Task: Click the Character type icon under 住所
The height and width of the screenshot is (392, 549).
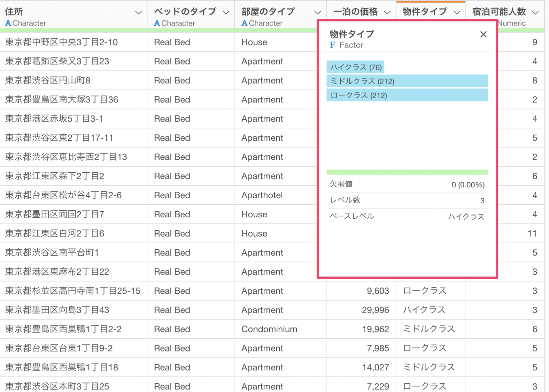Action: click(8, 23)
